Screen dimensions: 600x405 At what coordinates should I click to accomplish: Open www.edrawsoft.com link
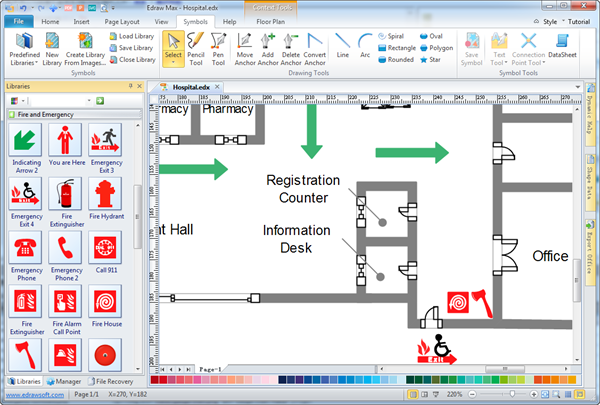[35, 394]
